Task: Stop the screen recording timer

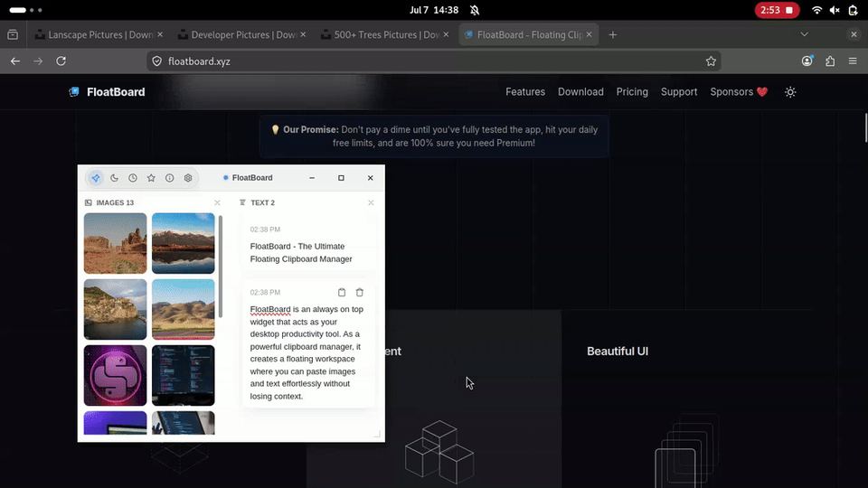Action: pos(778,10)
